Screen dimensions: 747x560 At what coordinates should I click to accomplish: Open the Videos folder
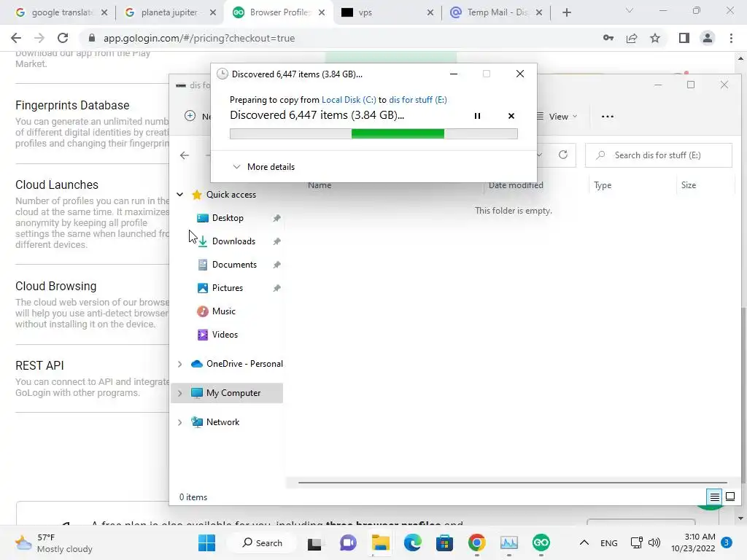pos(225,334)
